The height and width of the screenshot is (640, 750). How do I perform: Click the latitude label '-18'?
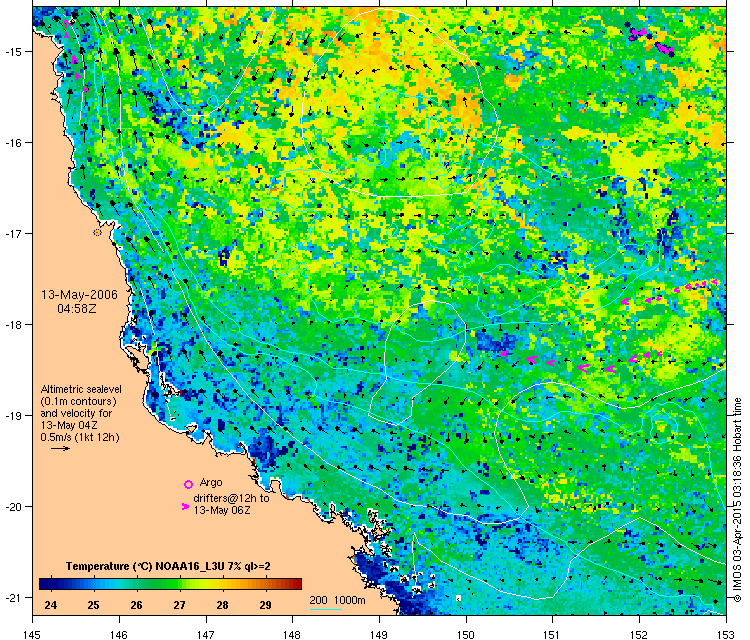pyautogui.click(x=12, y=324)
